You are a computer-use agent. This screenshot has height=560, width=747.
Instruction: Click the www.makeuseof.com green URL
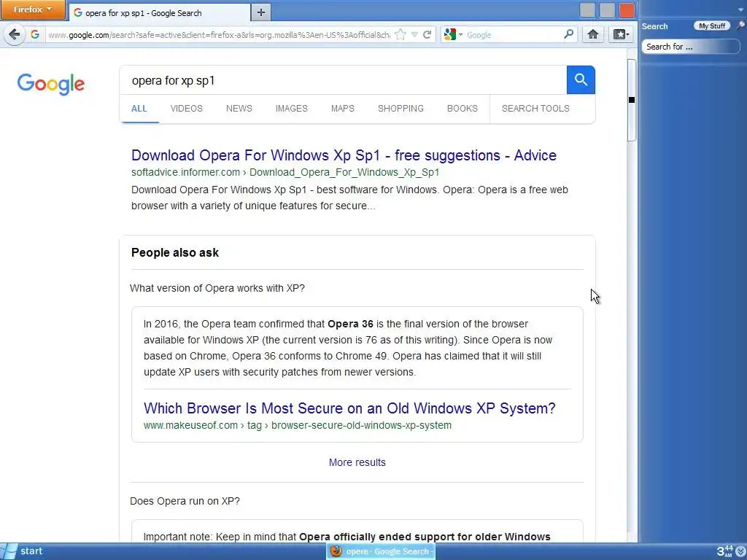point(298,425)
